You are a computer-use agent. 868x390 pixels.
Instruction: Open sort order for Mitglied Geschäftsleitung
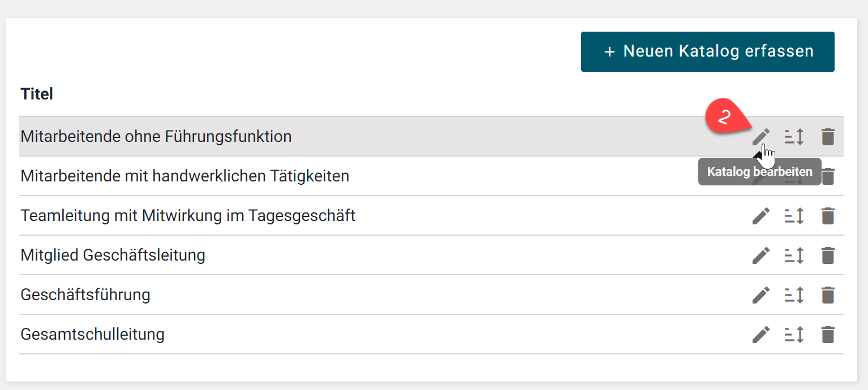coord(794,255)
